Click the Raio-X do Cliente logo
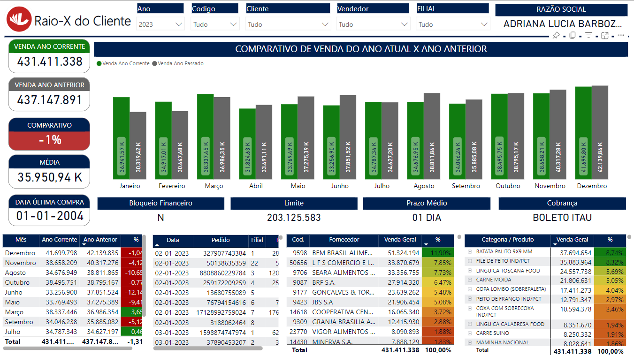The height and width of the screenshot is (364, 634). click(18, 20)
